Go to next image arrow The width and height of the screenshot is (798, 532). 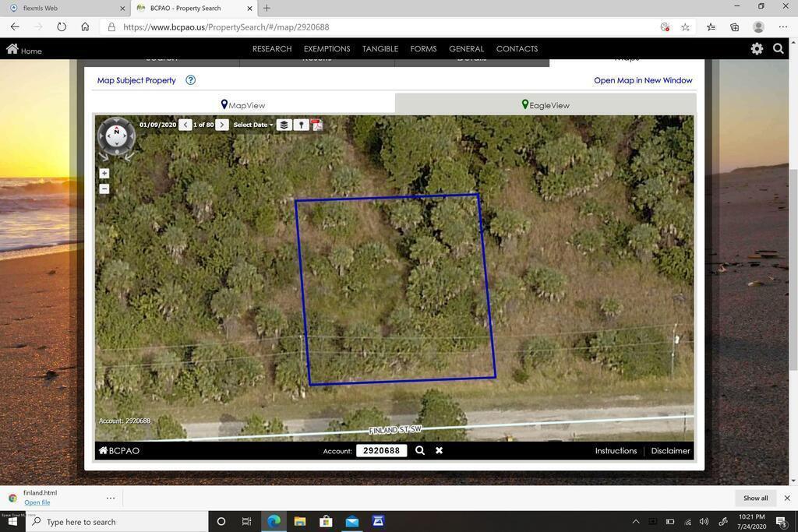pyautogui.click(x=222, y=125)
